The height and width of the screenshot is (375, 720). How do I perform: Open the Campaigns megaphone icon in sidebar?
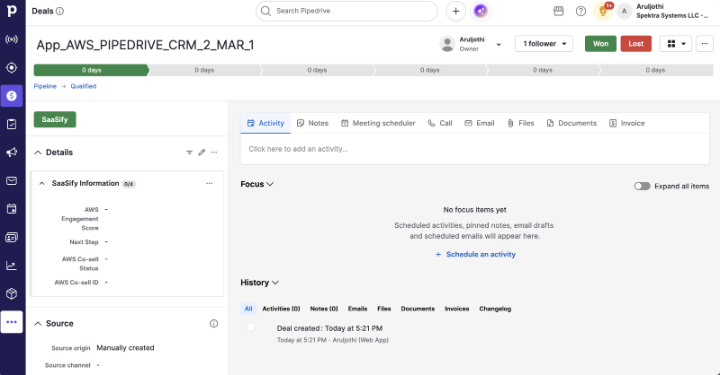pyautogui.click(x=11, y=152)
